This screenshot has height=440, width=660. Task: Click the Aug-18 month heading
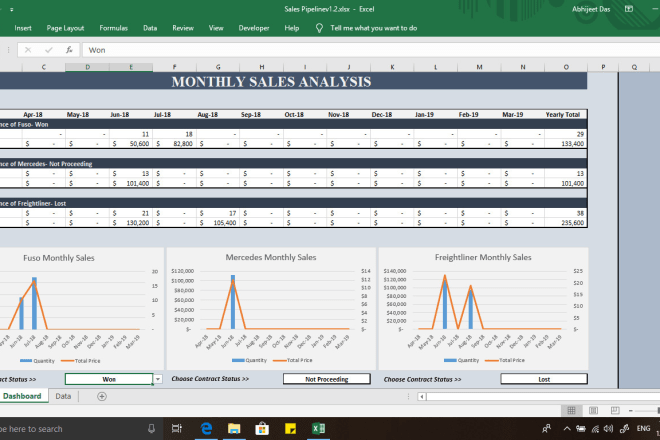click(208, 115)
